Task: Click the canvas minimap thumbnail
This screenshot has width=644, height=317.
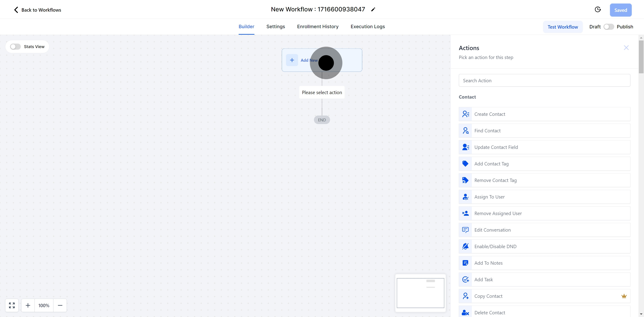Action: [420, 293]
